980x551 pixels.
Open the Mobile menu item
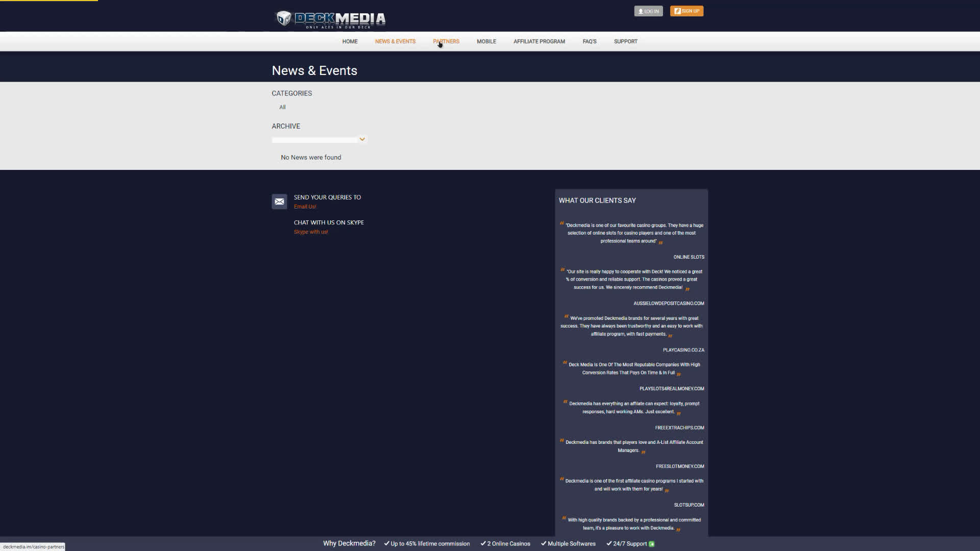click(x=486, y=41)
